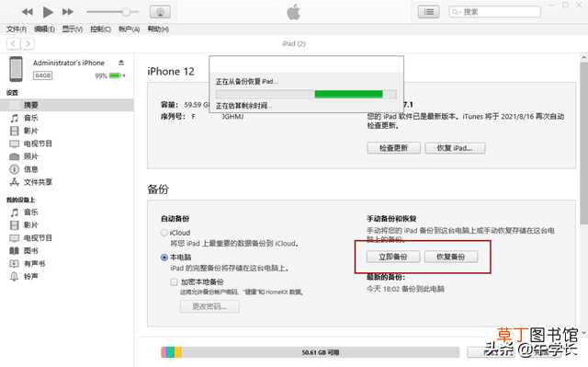Click the play button

pyautogui.click(x=48, y=12)
